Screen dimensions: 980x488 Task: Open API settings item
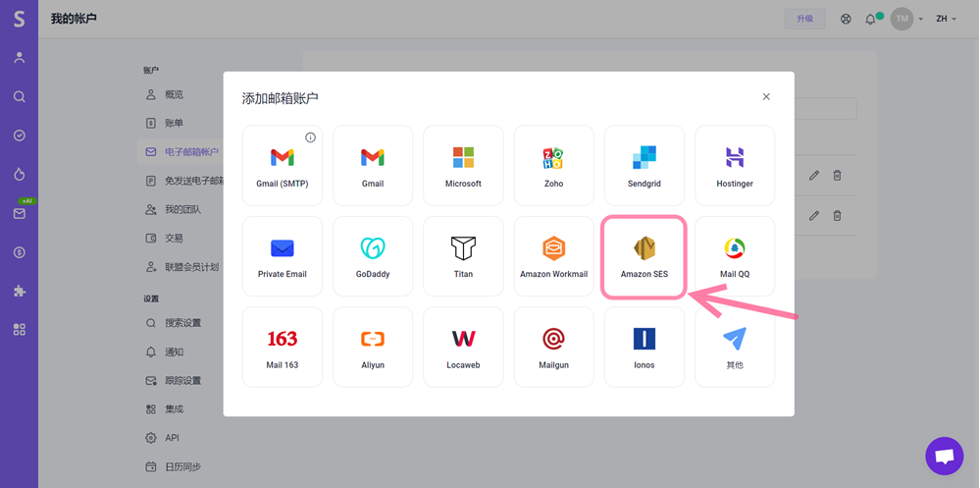pos(172,438)
